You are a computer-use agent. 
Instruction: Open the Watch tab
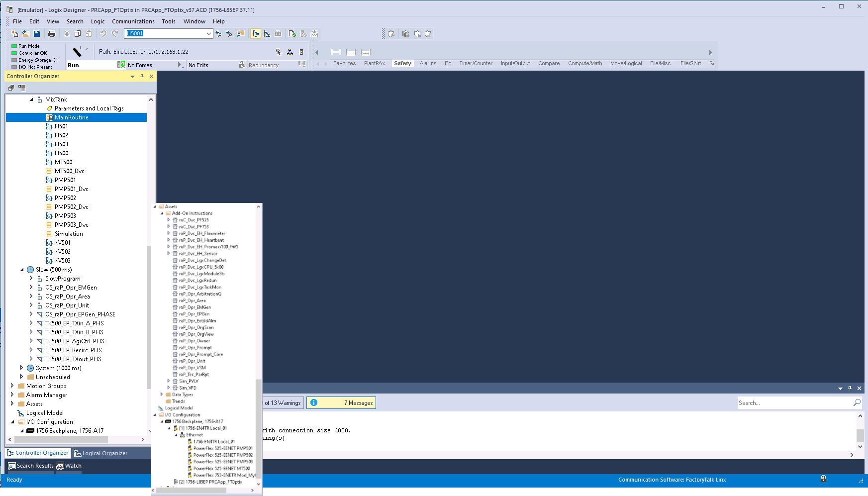click(x=69, y=466)
